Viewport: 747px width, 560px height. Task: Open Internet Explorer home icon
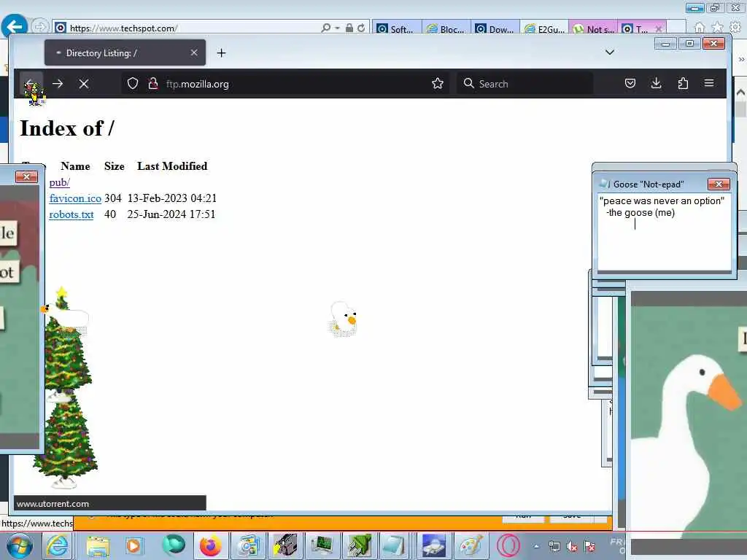pos(700,28)
